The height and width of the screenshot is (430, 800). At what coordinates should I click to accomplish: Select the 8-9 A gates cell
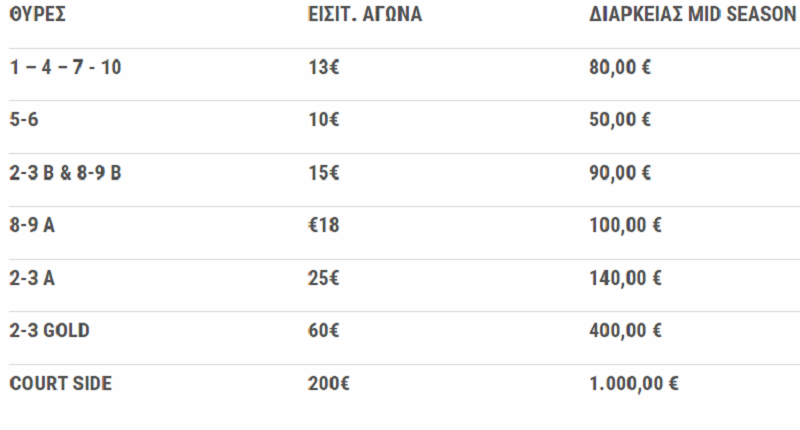pyautogui.click(x=32, y=225)
